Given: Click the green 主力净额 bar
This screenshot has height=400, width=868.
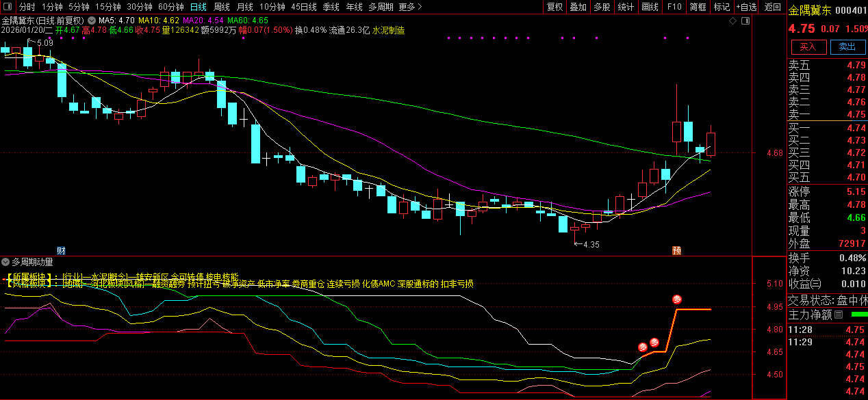Looking at the screenshot, I should pos(858,315).
